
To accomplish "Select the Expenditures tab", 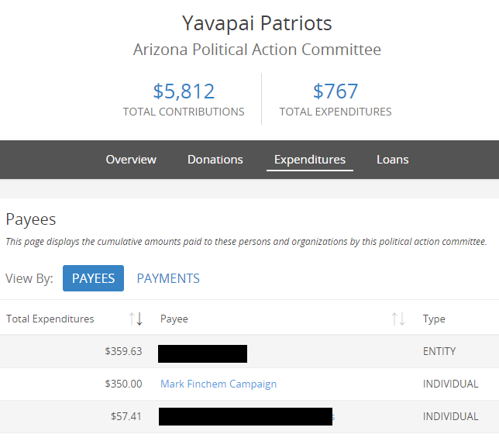I will click(310, 160).
